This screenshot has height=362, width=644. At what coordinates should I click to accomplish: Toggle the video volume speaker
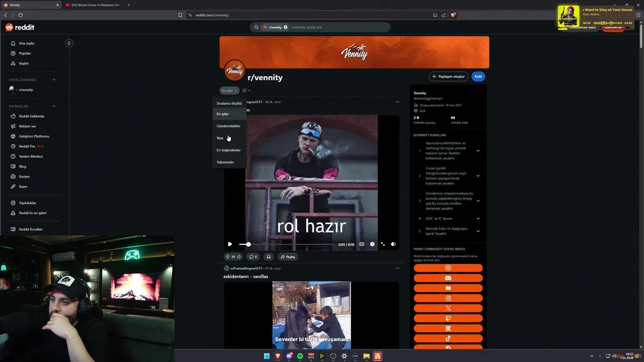tap(393, 244)
